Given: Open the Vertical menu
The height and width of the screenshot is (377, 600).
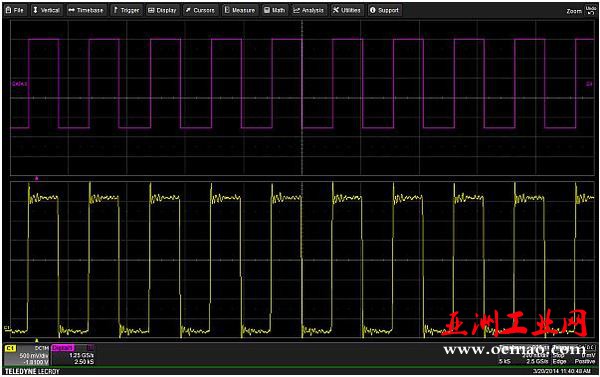Looking at the screenshot, I should click(x=46, y=10).
